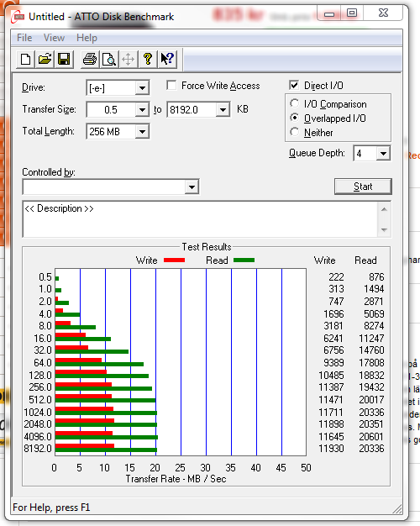Open Print Preview magnifier icon
420x526 pixels.
pyautogui.click(x=109, y=60)
